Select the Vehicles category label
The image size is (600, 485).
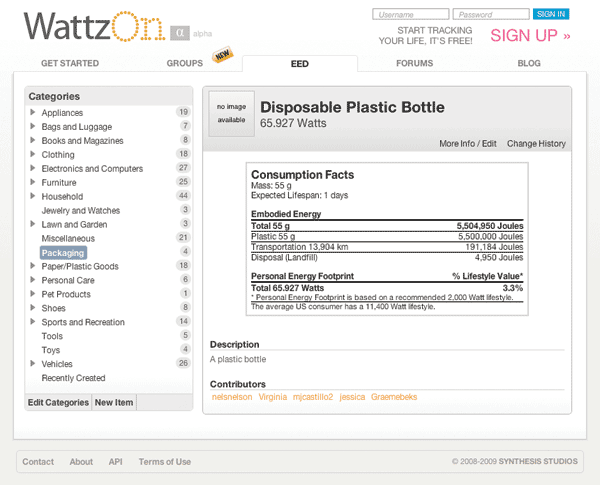click(x=57, y=364)
